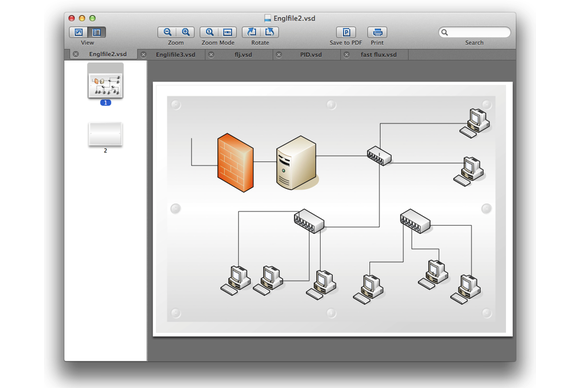Click the orange firewall in diagram
580x388 pixels.
[x=236, y=163]
